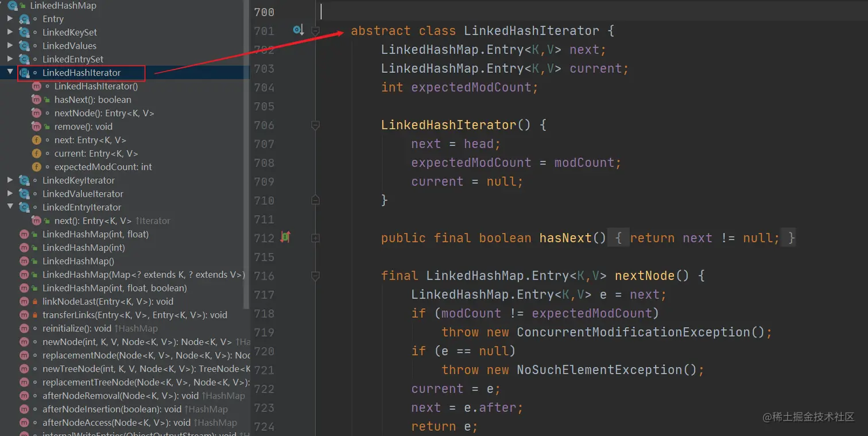Click the method icon beside transferLinks
The height and width of the screenshot is (436, 868).
point(24,315)
